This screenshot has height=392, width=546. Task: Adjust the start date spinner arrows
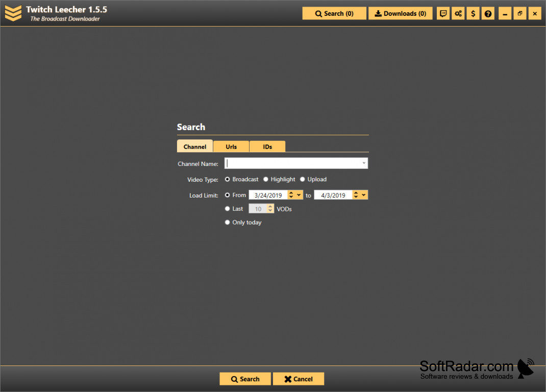tap(291, 195)
